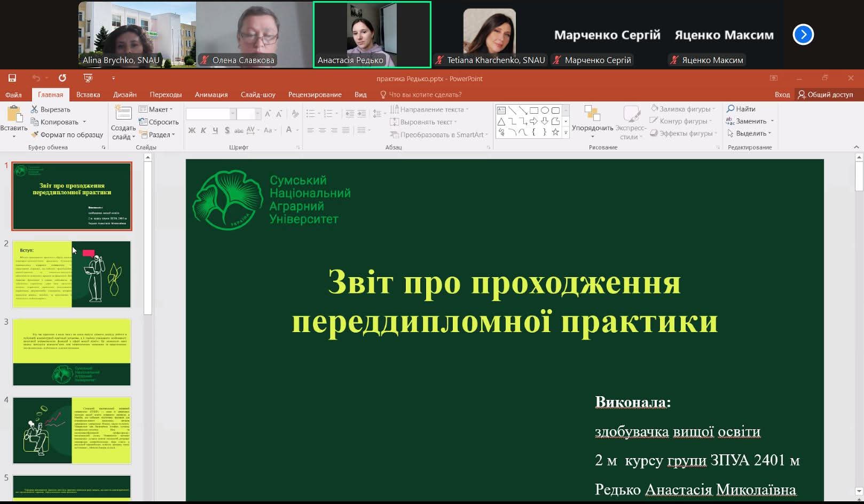The image size is (864, 504).
Task: Click the Reset (Сбросить) button
Action: pyautogui.click(x=159, y=122)
